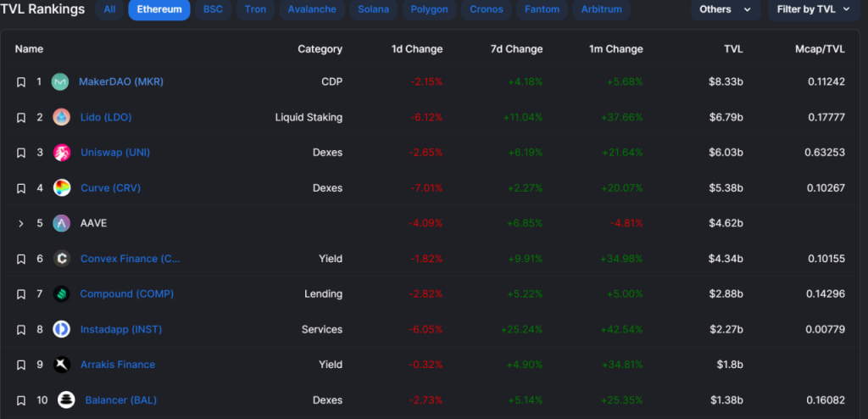The image size is (868, 419).
Task: Click the CDP category cell
Action: coord(332,82)
